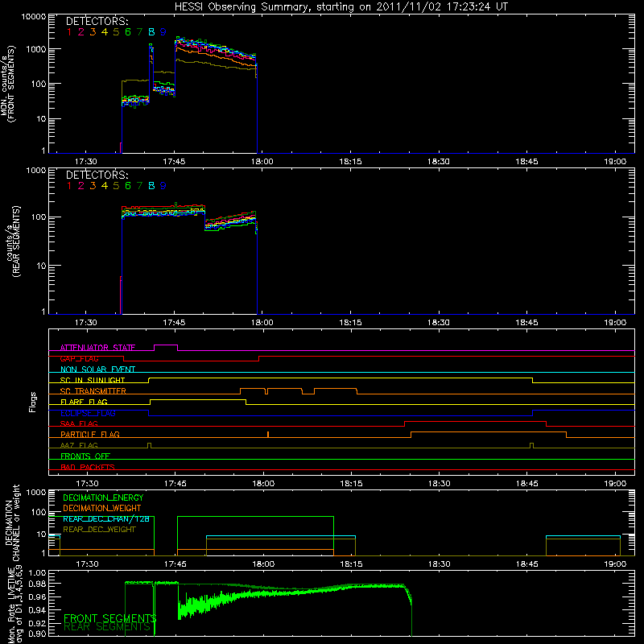The image size is (644, 644).
Task: Select detector 1 in rear segments legend
Action: pos(69,186)
